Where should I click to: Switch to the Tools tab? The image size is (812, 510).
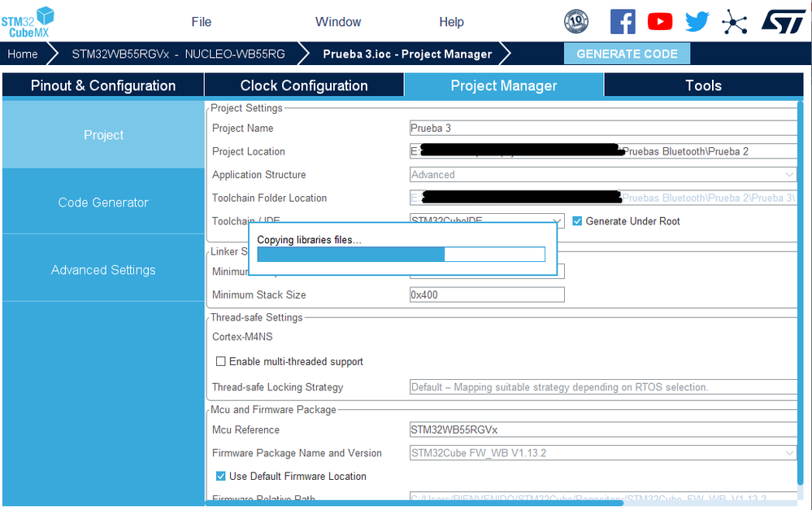click(x=703, y=85)
